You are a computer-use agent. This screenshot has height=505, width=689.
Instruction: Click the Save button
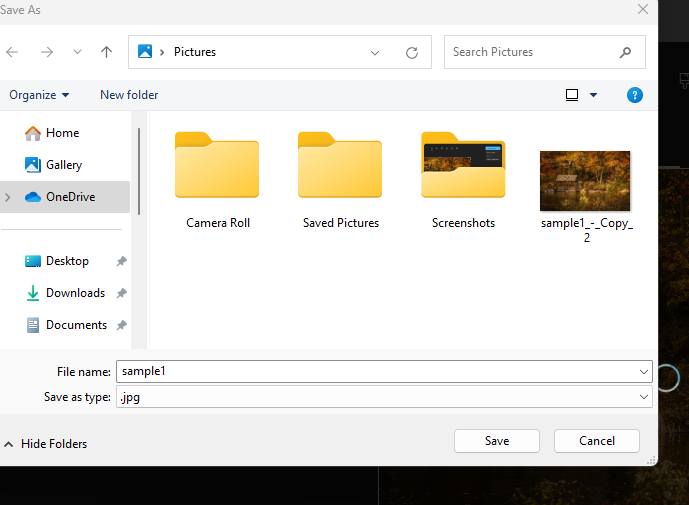pyautogui.click(x=497, y=441)
